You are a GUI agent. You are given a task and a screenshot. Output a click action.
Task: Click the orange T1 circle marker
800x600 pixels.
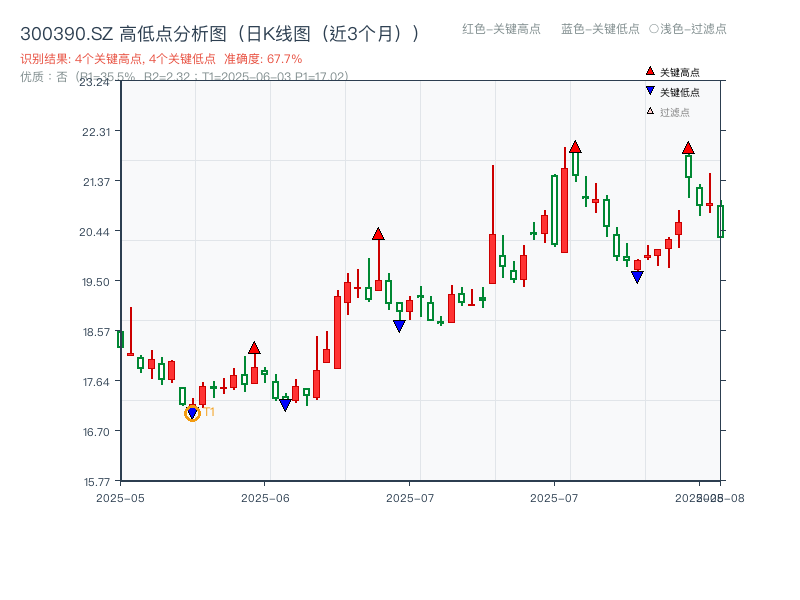pos(192,412)
